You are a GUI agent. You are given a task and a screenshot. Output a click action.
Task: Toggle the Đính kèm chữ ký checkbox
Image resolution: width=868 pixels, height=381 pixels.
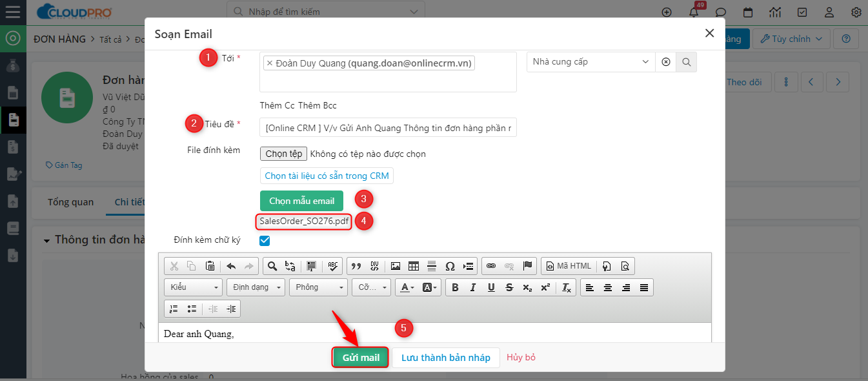[x=265, y=241]
